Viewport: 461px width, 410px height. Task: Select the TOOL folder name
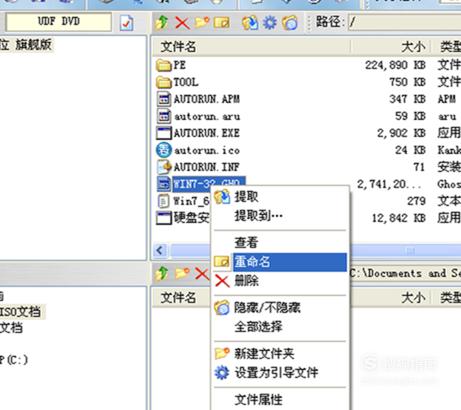(186, 82)
